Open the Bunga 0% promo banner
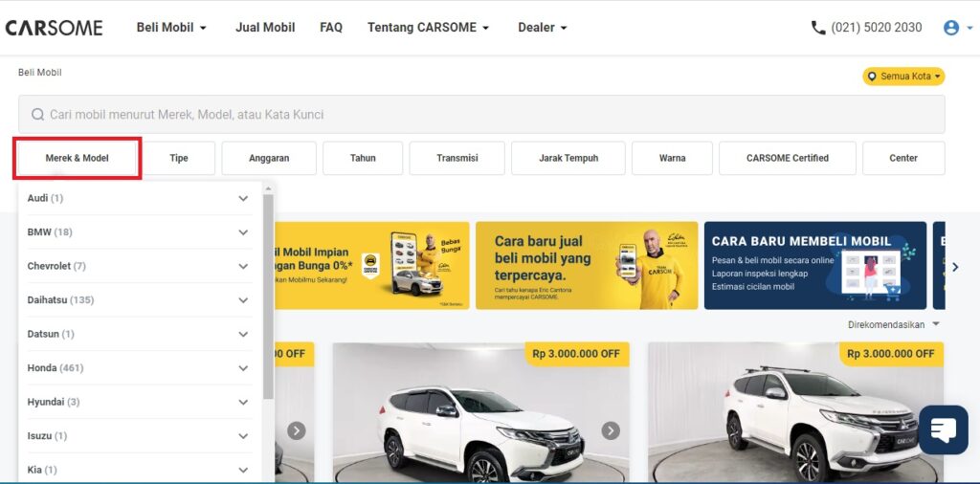The width and height of the screenshot is (980, 484). coord(372,265)
